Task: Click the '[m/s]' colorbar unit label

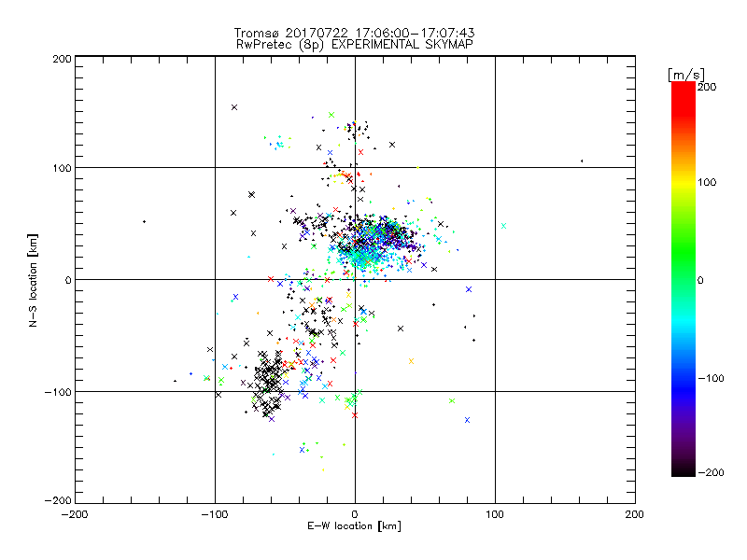Action: (686, 75)
